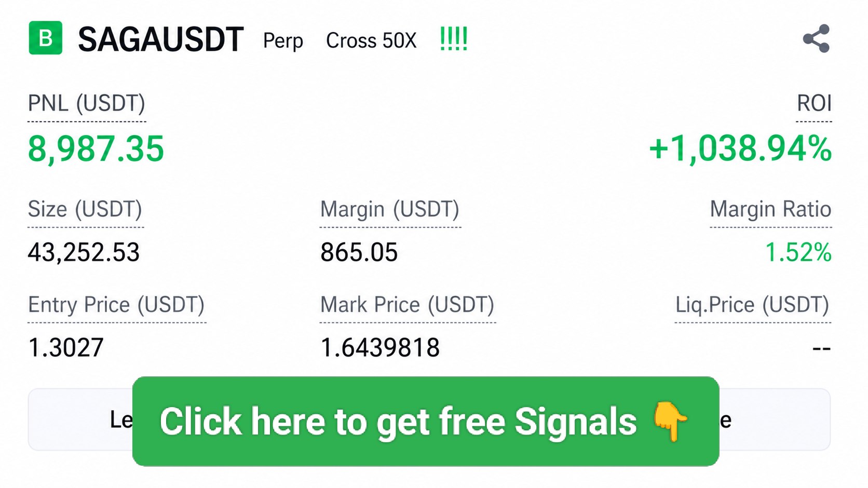The image size is (868, 488).
Task: Tap the Cross 50X leverage label
Action: tap(371, 40)
